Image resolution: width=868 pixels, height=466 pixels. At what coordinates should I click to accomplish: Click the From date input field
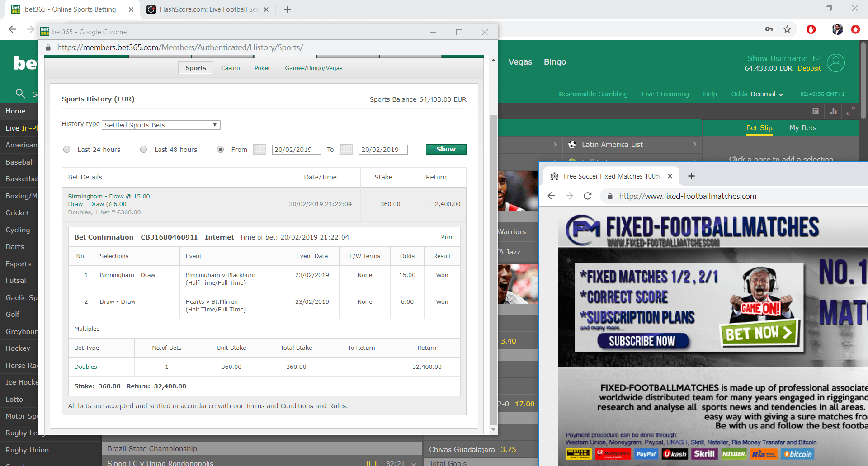[x=296, y=150]
